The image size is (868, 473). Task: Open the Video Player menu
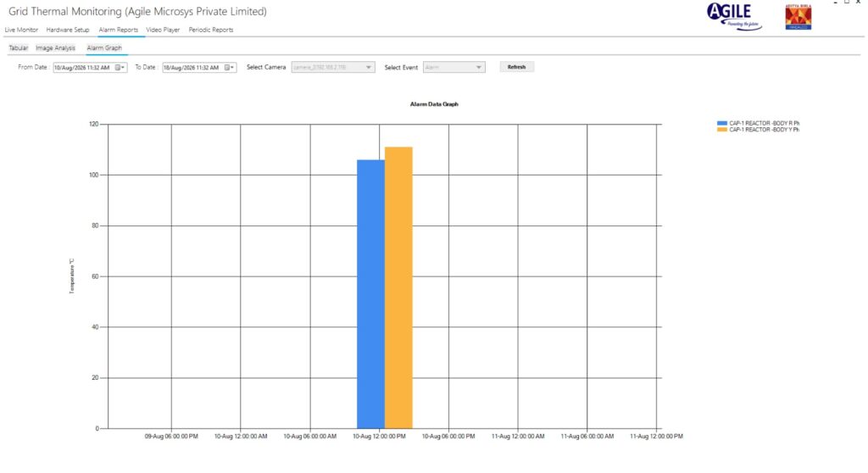pyautogui.click(x=163, y=30)
